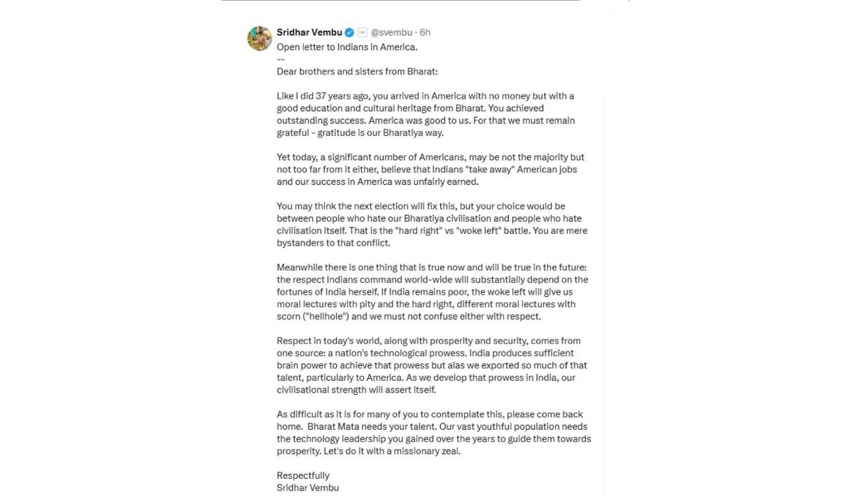Open Sridhar Vembu's profile picture

[260, 38]
